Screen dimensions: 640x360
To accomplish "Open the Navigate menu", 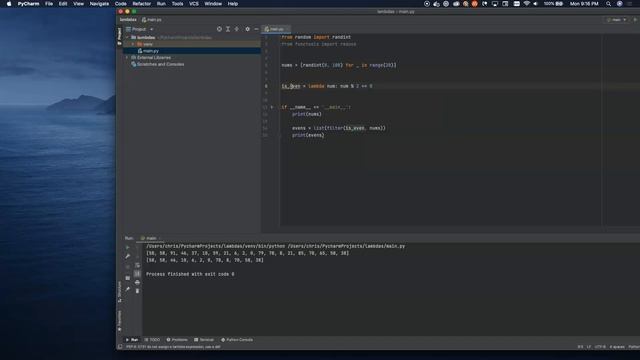I will pyautogui.click(x=99, y=4).
